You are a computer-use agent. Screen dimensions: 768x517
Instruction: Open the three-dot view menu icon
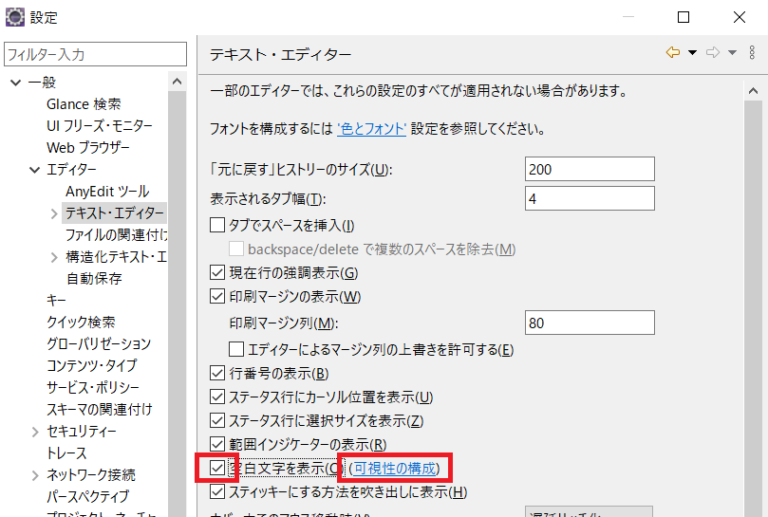(x=752, y=53)
